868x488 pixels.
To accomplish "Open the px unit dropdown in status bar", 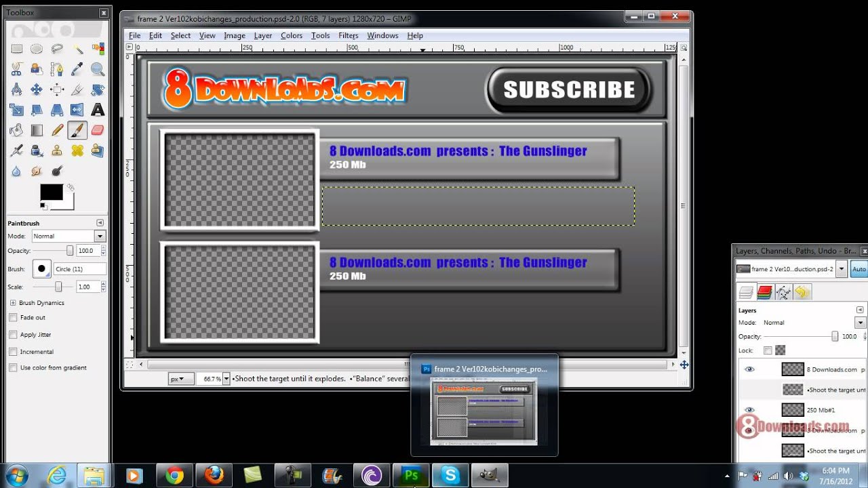I will pos(181,379).
